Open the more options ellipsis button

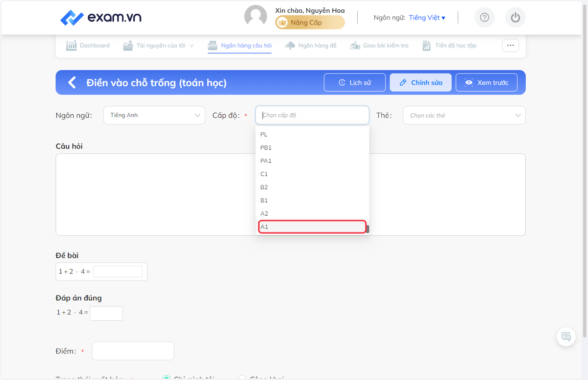(x=510, y=45)
